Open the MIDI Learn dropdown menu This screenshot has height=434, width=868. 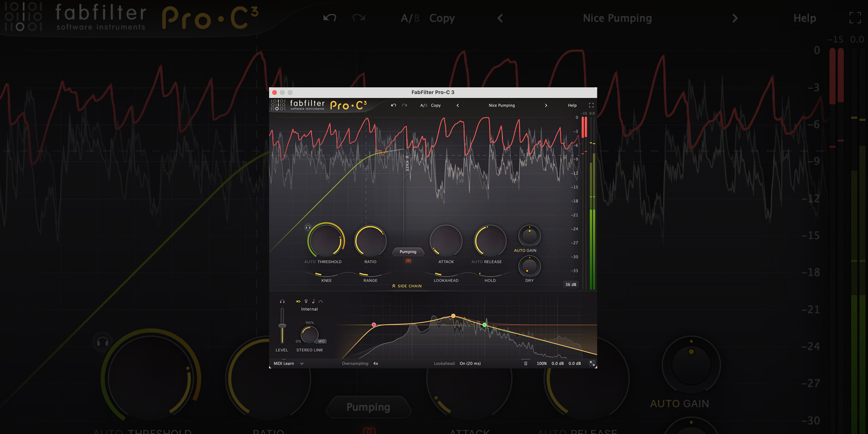point(288,363)
